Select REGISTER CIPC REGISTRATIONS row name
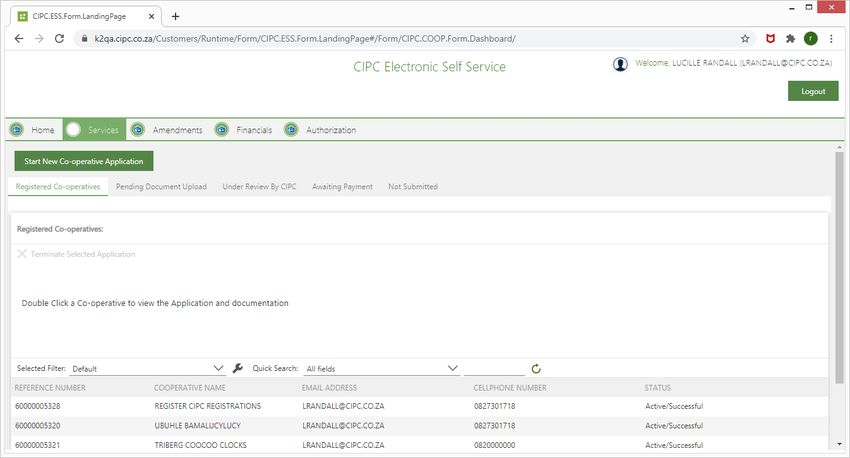The image size is (850, 458). 208,406
